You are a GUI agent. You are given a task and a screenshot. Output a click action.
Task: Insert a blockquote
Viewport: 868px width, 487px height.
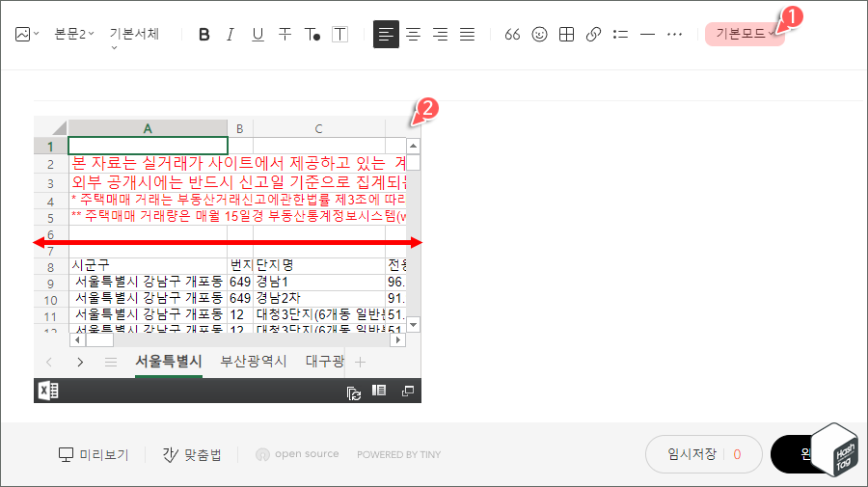(512, 35)
